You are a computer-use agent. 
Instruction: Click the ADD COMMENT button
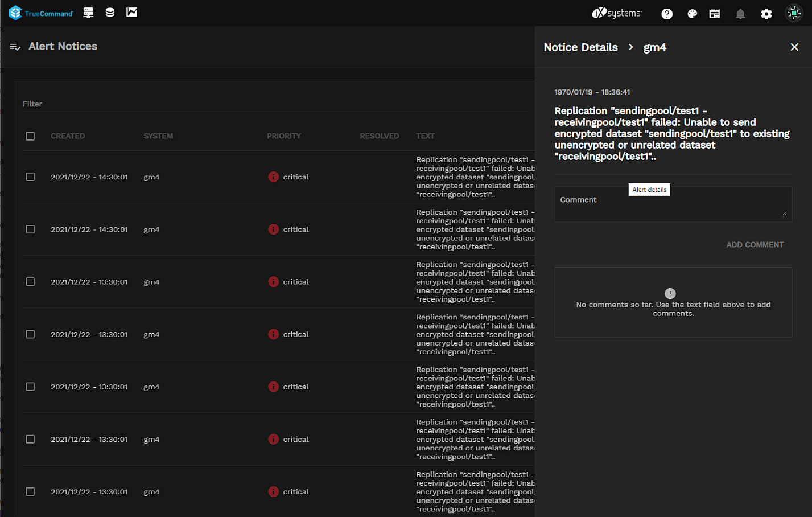[x=755, y=245]
